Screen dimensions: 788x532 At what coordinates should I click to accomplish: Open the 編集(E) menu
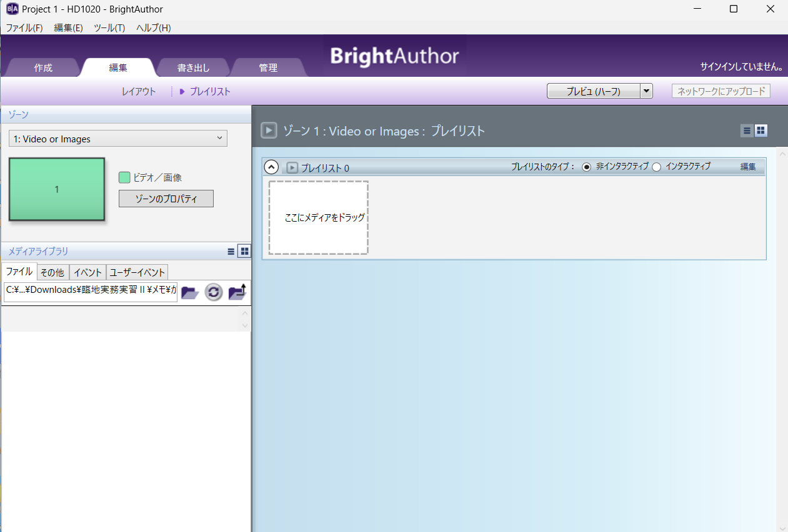point(68,27)
